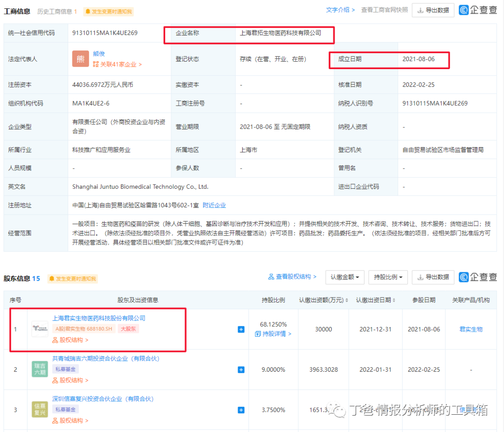The image size is (504, 432).
Task: Click 文字介绍 link
Action: coord(340,10)
